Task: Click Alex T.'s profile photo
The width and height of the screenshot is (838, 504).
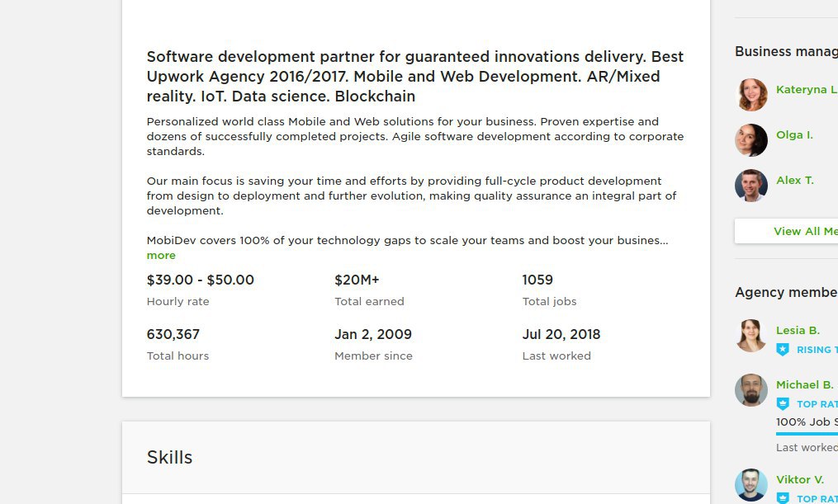Action: pyautogui.click(x=750, y=186)
